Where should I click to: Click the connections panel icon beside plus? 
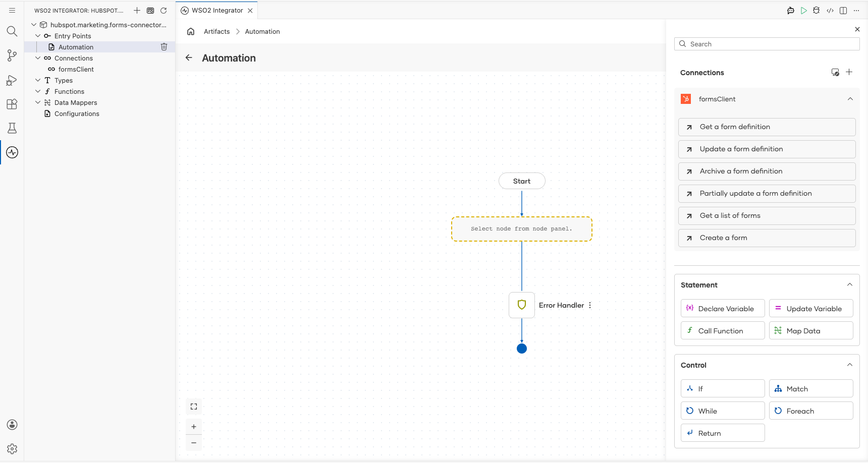(835, 72)
